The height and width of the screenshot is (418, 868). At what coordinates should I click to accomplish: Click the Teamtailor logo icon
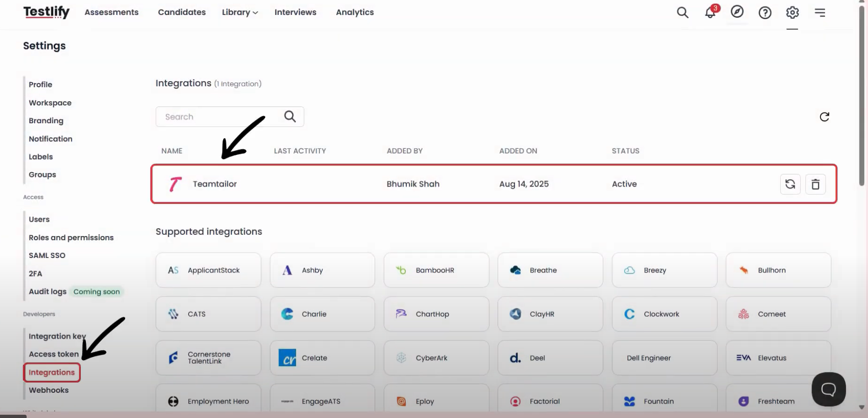(175, 184)
